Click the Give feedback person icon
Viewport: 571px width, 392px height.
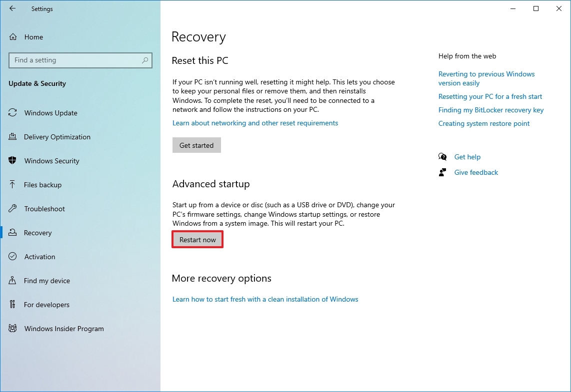coord(442,172)
